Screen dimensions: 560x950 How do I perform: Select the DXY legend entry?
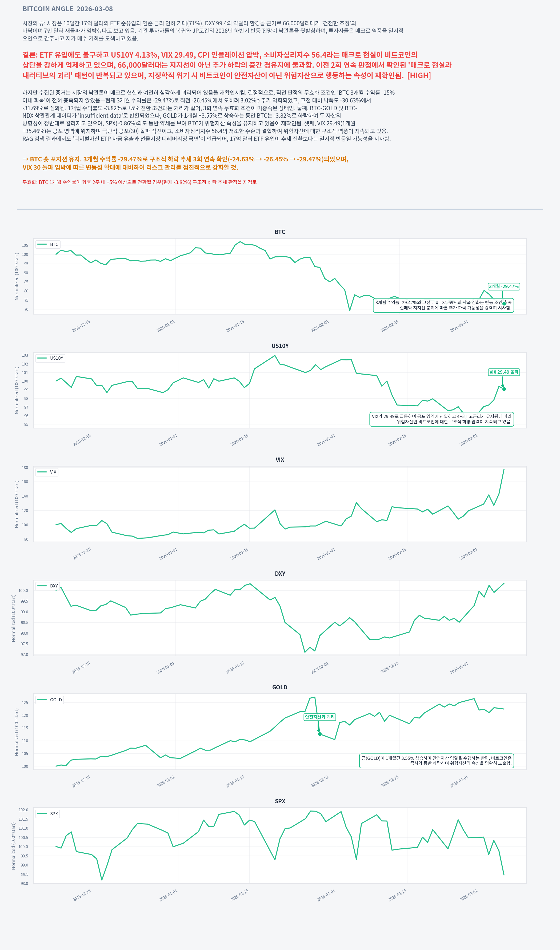click(48, 586)
